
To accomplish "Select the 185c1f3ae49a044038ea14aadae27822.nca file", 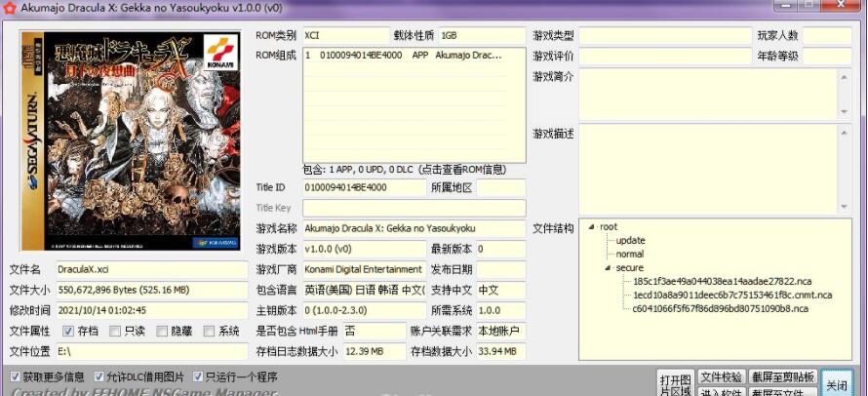I will pyautogui.click(x=723, y=281).
